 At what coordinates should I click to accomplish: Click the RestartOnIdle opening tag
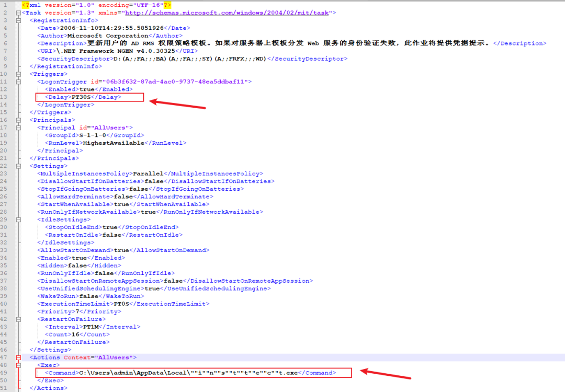pos(74,235)
